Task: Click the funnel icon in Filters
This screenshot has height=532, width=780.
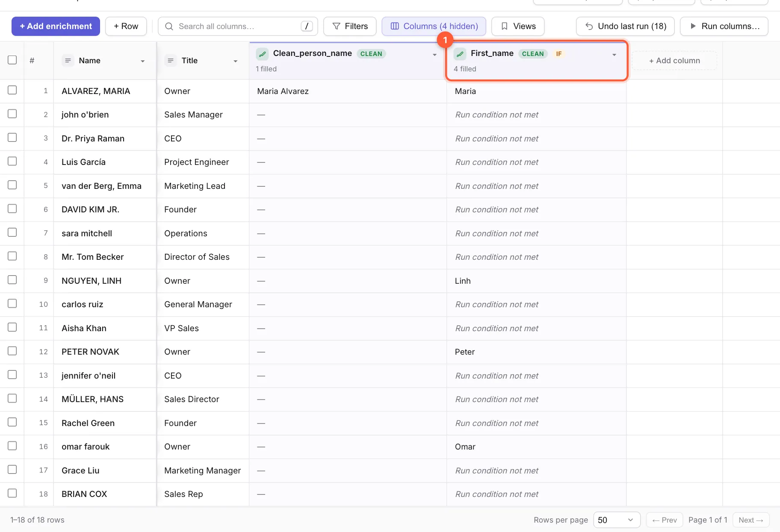Action: (x=337, y=26)
